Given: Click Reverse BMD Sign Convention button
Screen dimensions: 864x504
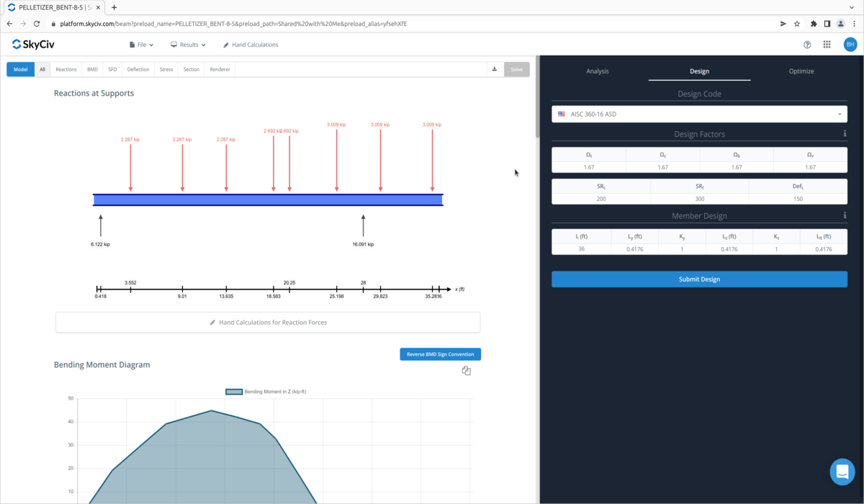Looking at the screenshot, I should pos(440,354).
